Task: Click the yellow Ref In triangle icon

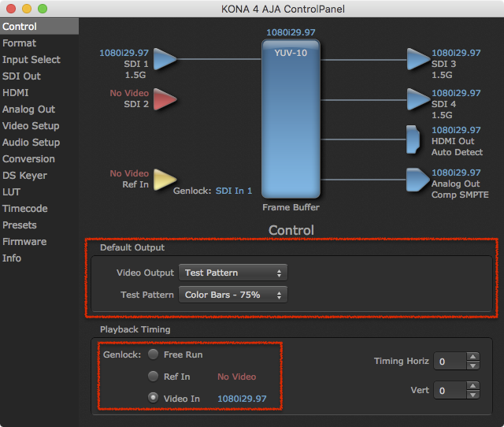Action: click(x=165, y=180)
